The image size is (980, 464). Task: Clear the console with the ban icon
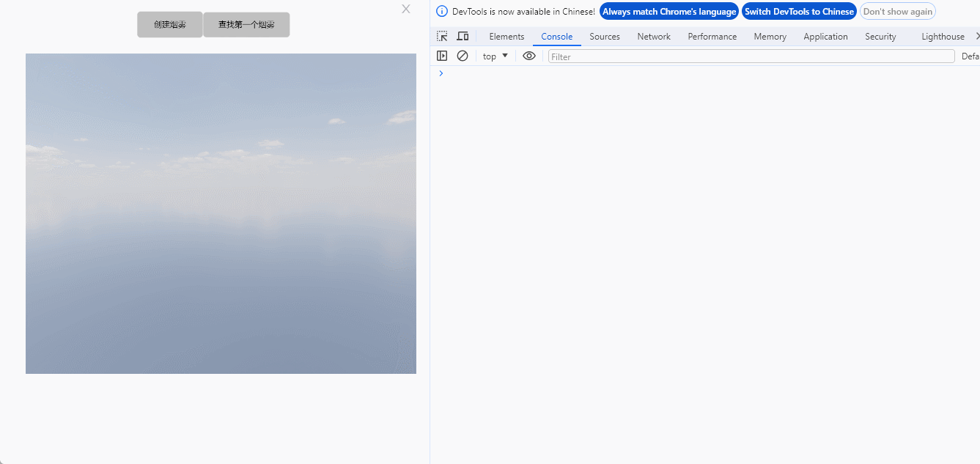(x=463, y=56)
